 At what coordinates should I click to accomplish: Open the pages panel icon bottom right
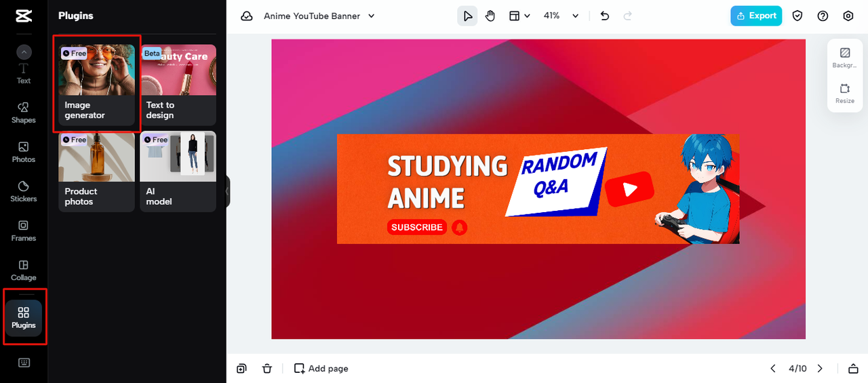point(853,369)
